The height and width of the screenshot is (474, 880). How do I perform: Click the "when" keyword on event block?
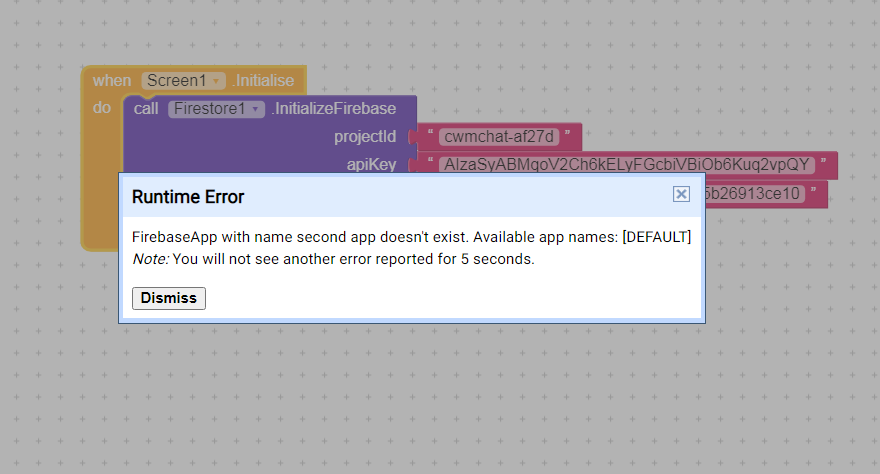112,80
